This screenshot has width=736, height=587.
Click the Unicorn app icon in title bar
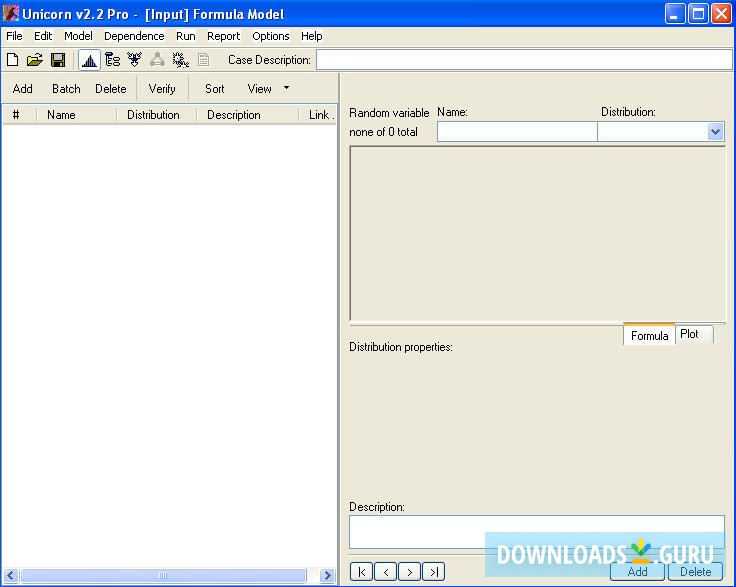[x=10, y=14]
